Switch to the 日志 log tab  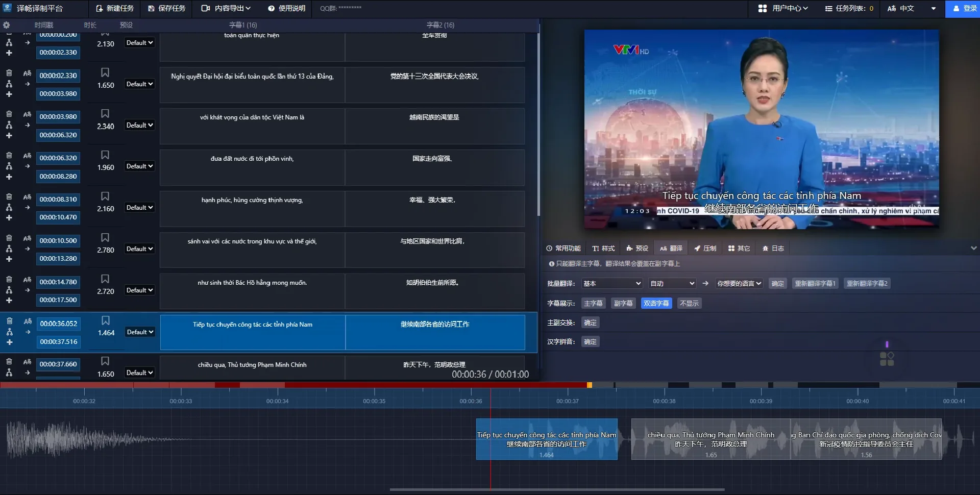click(773, 249)
